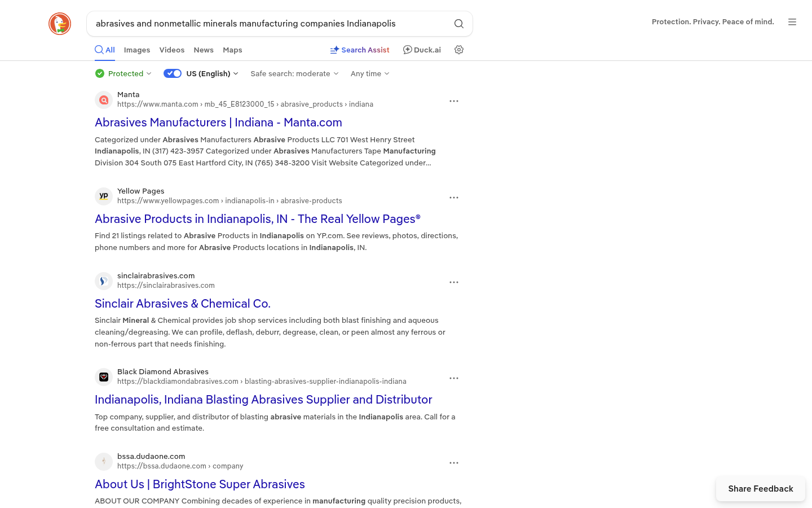Switch to the News tab
The height and width of the screenshot is (508, 812).
(x=204, y=50)
